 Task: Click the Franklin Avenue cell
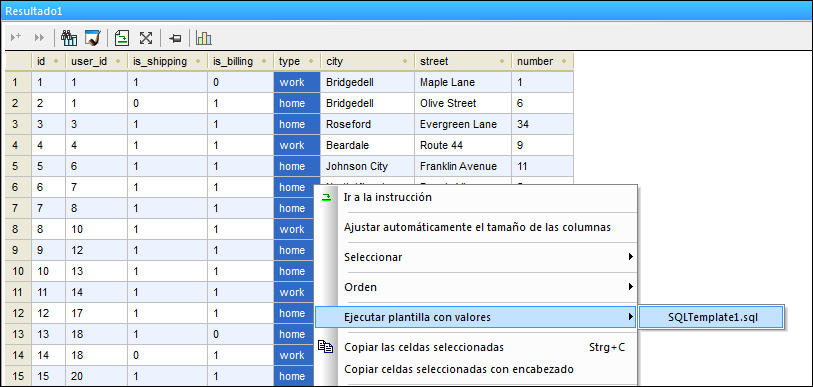[462, 166]
